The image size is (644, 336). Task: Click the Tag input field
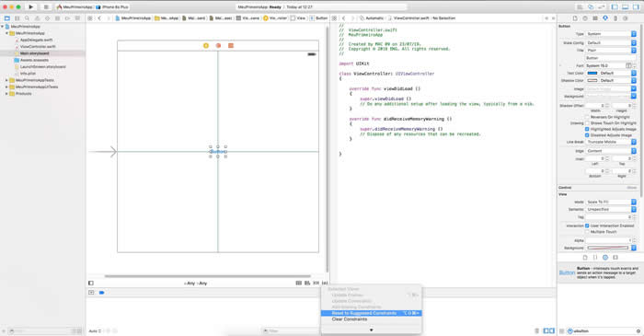point(609,217)
